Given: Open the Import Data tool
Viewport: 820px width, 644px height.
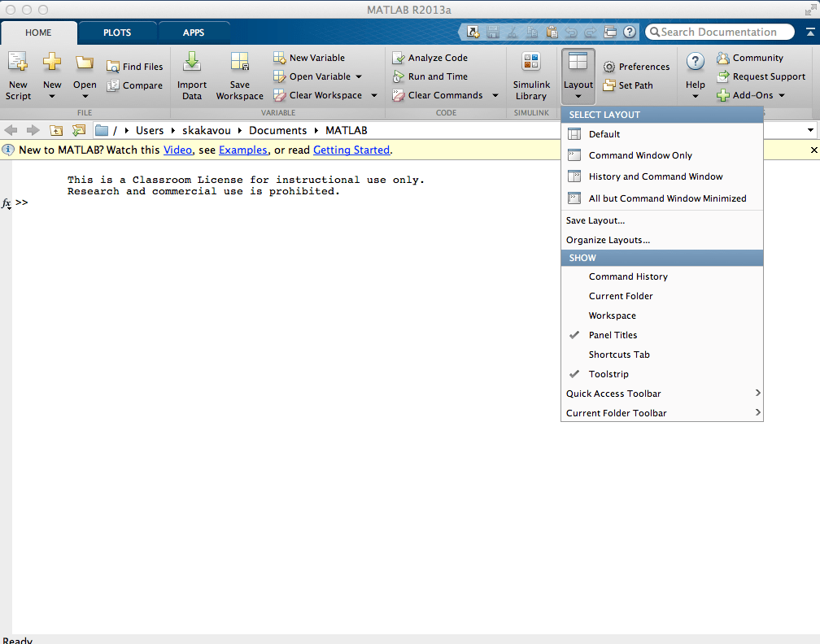Looking at the screenshot, I should click(192, 74).
